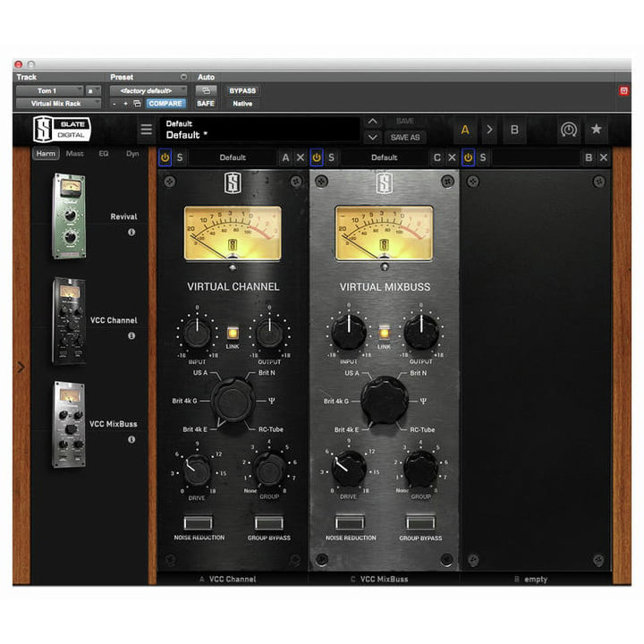Expand the left side panel arrow
The width and height of the screenshot is (644, 644).
(21, 368)
